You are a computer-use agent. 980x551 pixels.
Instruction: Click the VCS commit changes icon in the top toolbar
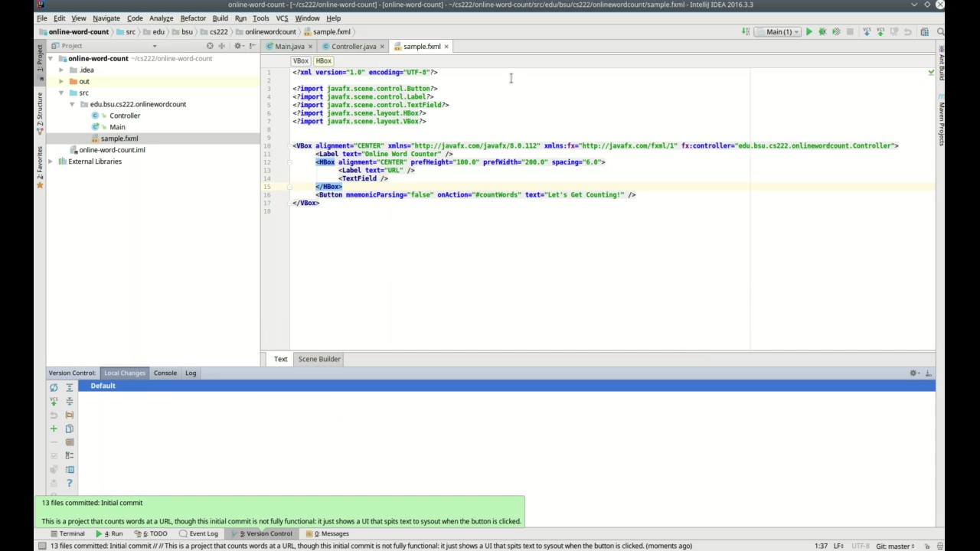(x=880, y=32)
